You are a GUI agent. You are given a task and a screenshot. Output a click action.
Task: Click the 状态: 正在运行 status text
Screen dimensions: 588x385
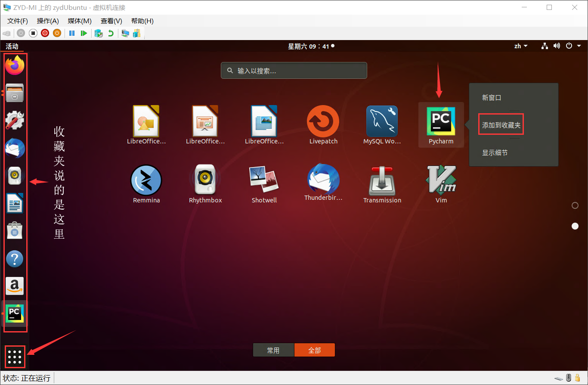coord(27,379)
